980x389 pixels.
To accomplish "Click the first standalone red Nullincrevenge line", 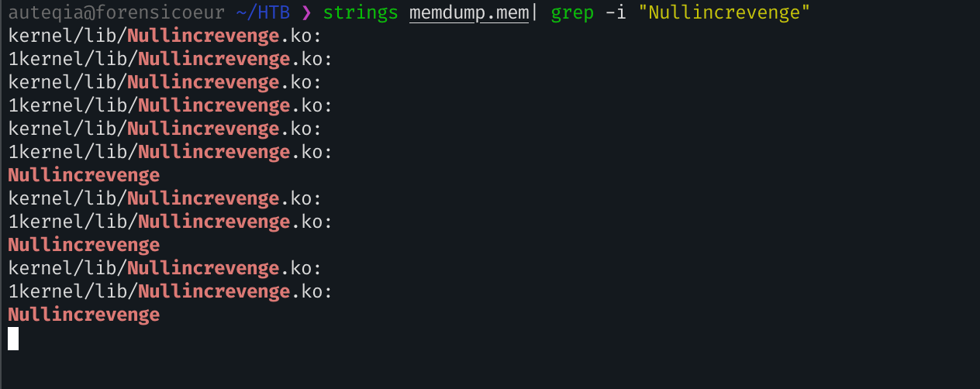I will pos(84,175).
